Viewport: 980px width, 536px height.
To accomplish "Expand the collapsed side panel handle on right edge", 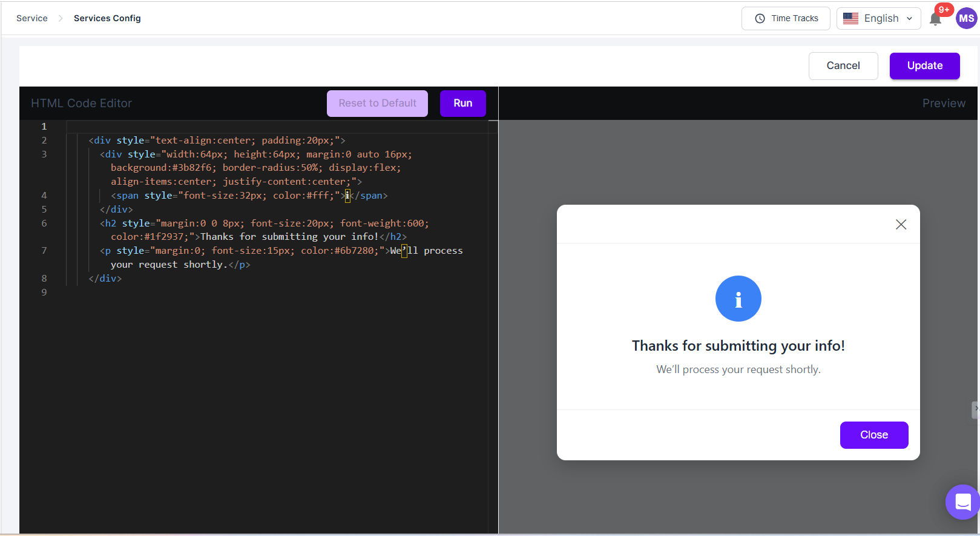I will click(975, 410).
